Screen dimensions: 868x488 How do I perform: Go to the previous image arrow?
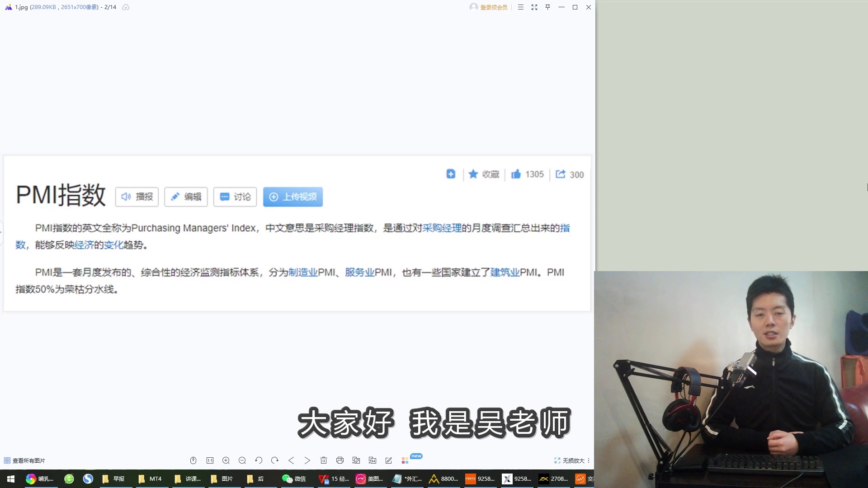pos(291,460)
